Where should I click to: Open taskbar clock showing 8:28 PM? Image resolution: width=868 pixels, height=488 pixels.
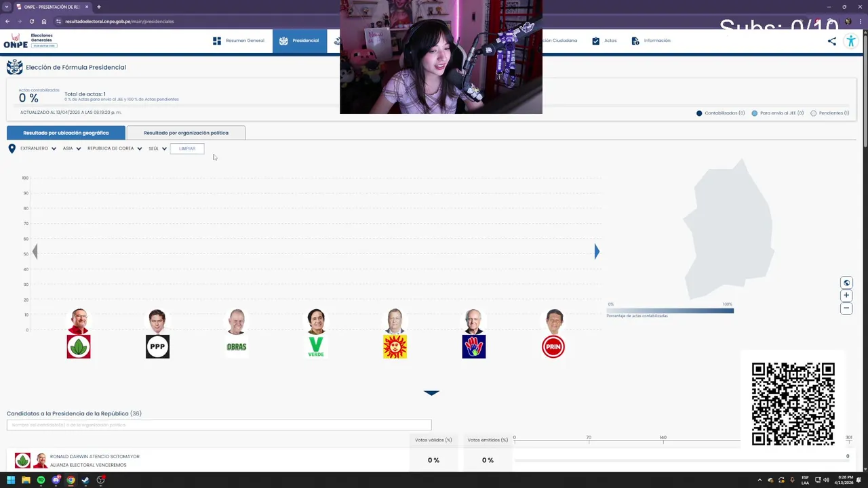[846, 480]
